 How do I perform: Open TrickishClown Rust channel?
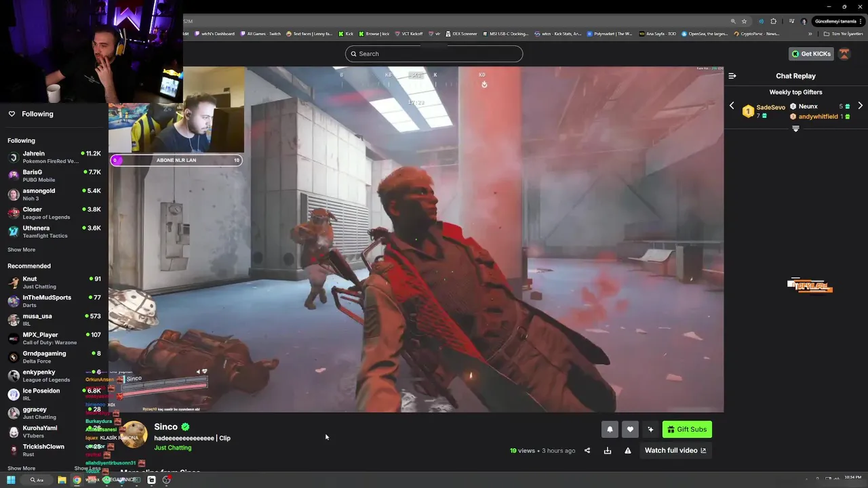tap(54, 450)
